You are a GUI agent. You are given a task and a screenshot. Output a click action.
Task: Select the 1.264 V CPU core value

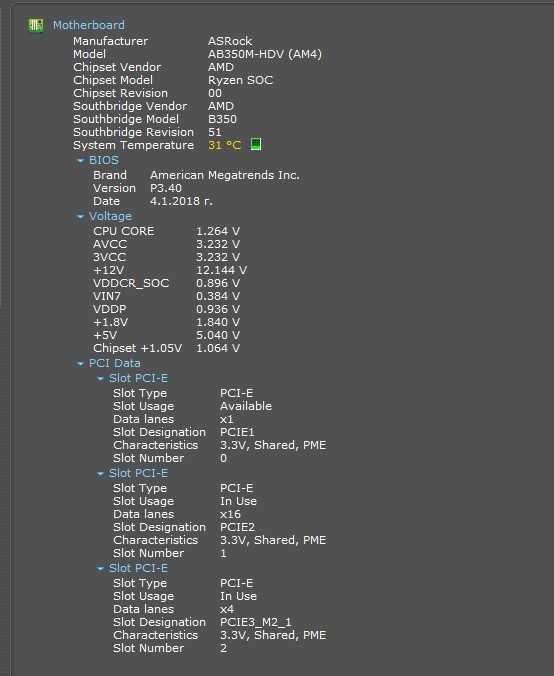(x=218, y=231)
